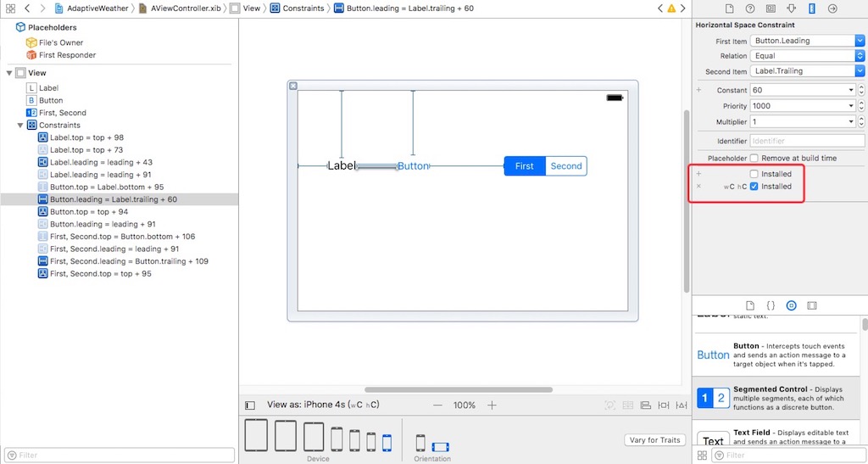This screenshot has width=868, height=464.
Task: Click the Identifier text field
Action: [806, 141]
